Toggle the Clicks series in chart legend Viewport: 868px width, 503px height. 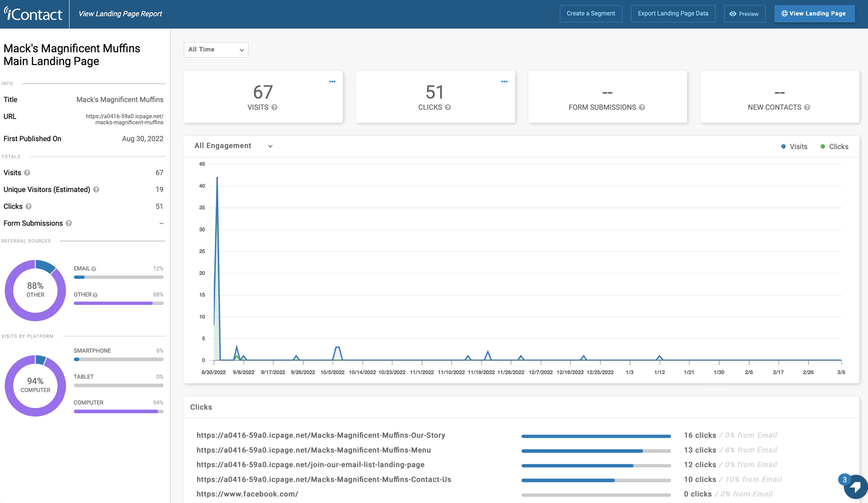(834, 147)
